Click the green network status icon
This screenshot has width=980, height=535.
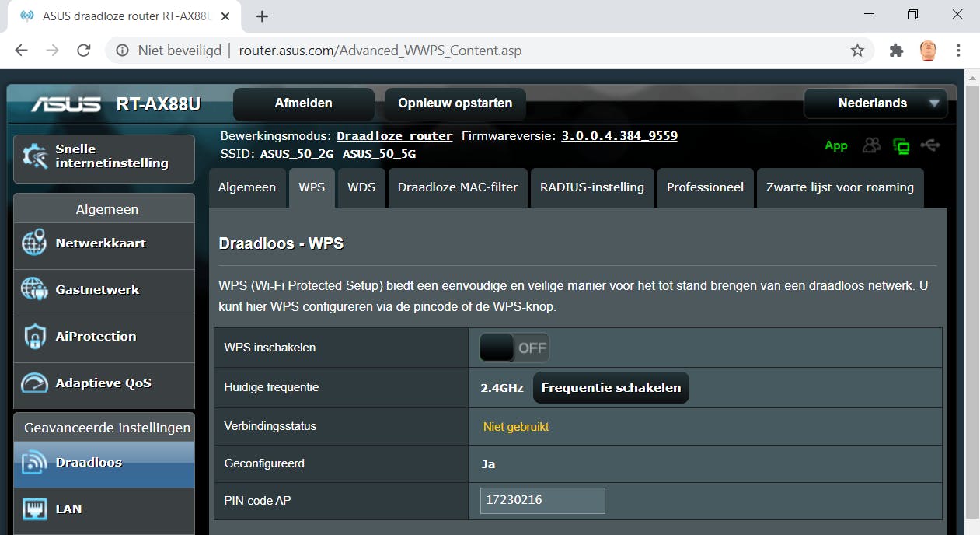tap(902, 145)
